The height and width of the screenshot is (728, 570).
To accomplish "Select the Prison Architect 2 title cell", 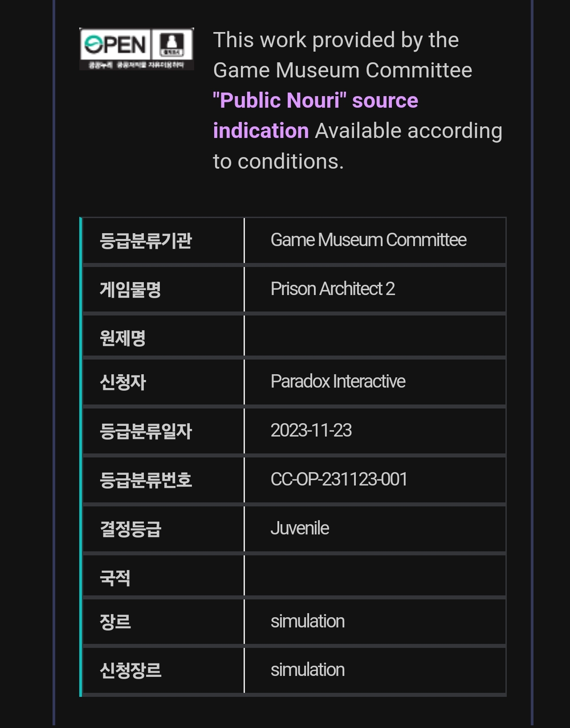I will (x=333, y=289).
